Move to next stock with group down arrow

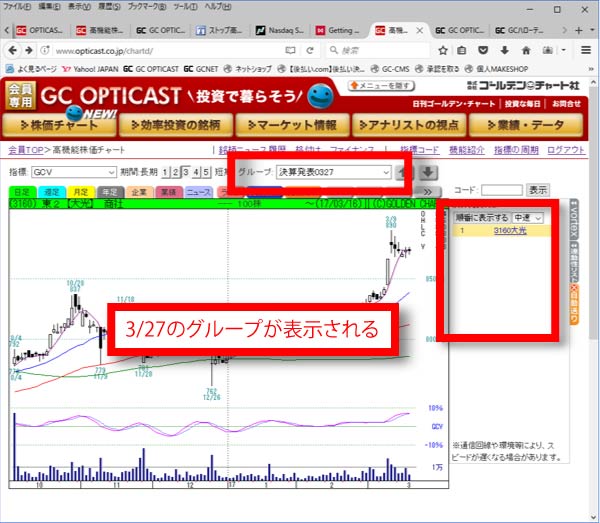(x=428, y=172)
